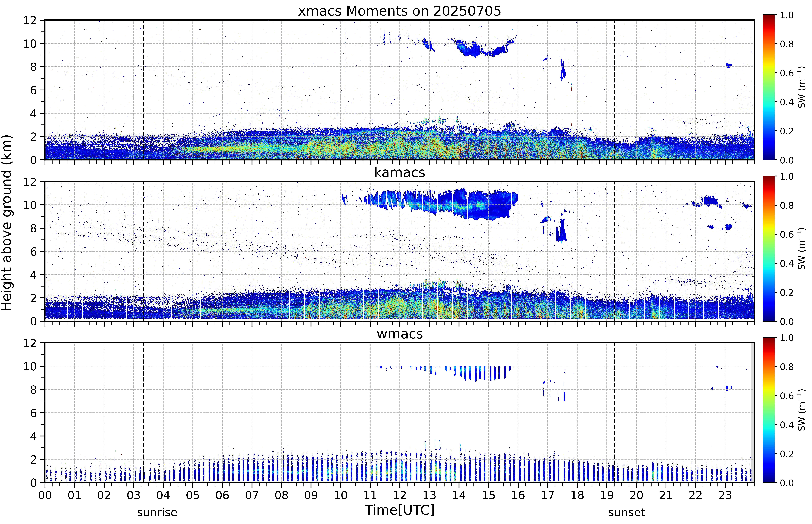The height and width of the screenshot is (524, 812).
Task: Click height tick '12' of xmacs panel
Action: pyautogui.click(x=30, y=20)
